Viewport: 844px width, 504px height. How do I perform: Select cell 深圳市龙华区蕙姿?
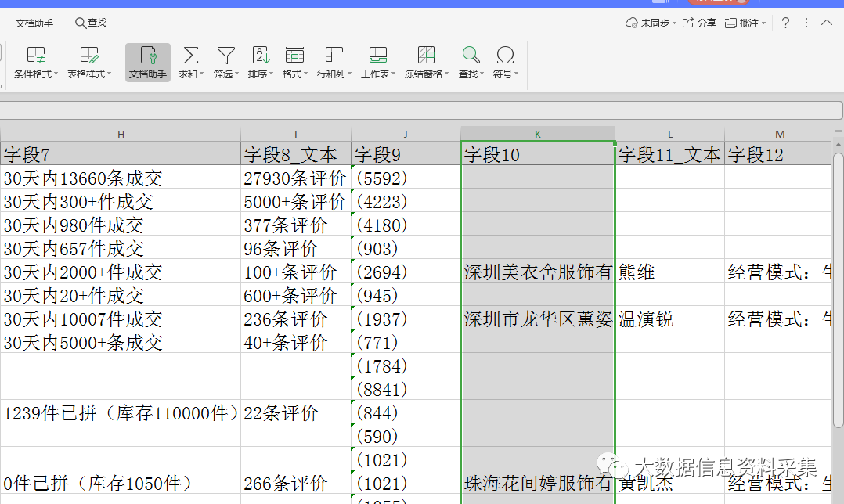(x=538, y=319)
